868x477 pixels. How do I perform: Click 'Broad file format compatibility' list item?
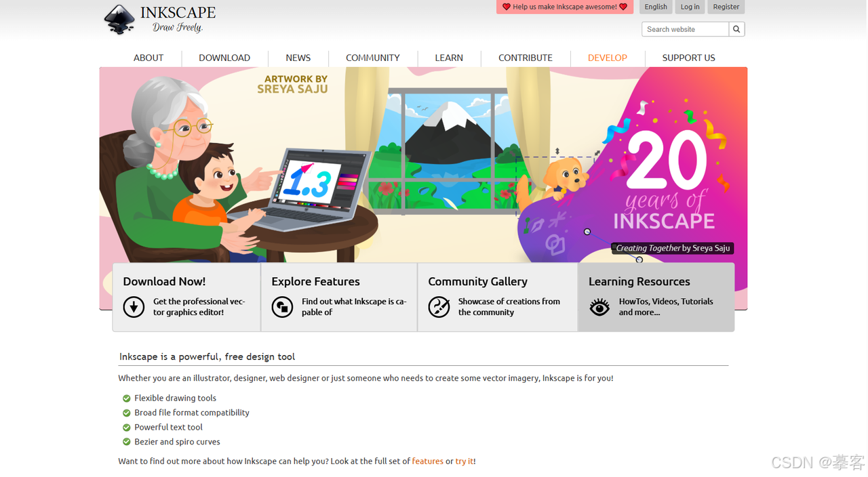[x=192, y=413]
